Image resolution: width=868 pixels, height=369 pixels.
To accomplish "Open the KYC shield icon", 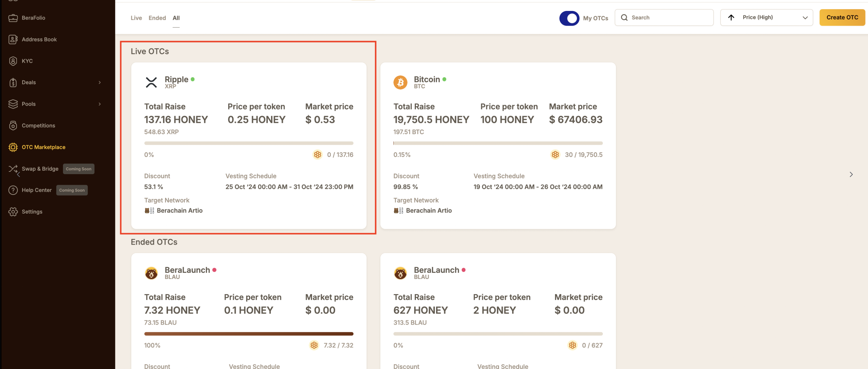I will click(13, 61).
